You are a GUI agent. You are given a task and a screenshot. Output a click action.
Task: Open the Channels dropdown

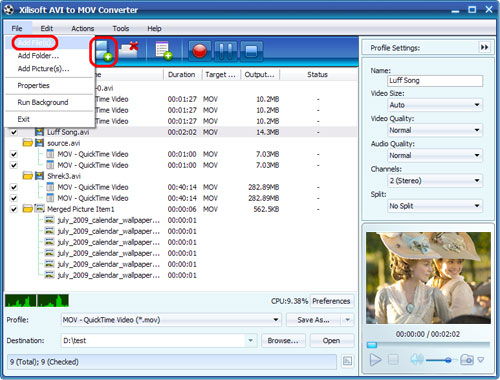(x=435, y=181)
